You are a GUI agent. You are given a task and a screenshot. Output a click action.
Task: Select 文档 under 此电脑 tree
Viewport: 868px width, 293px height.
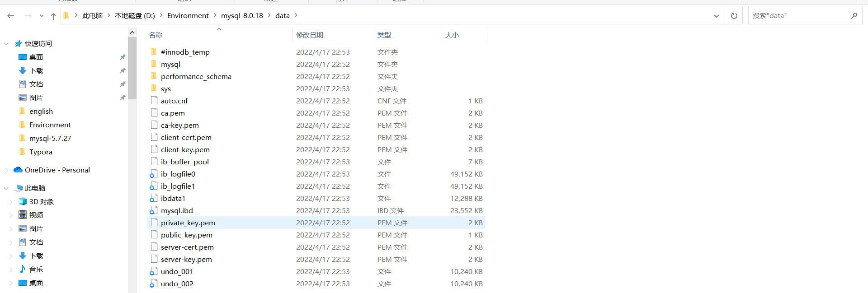pyautogui.click(x=36, y=242)
